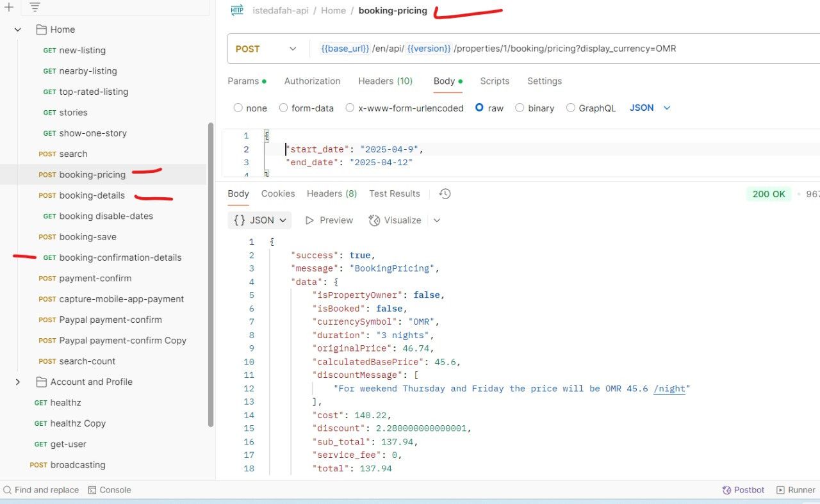
Task: Open the Headers (10) request tab
Action: 386,81
